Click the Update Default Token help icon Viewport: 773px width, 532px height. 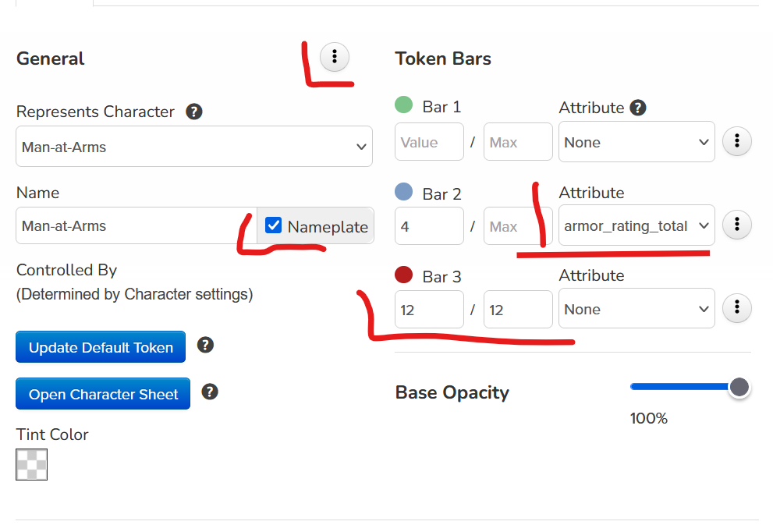205,345
